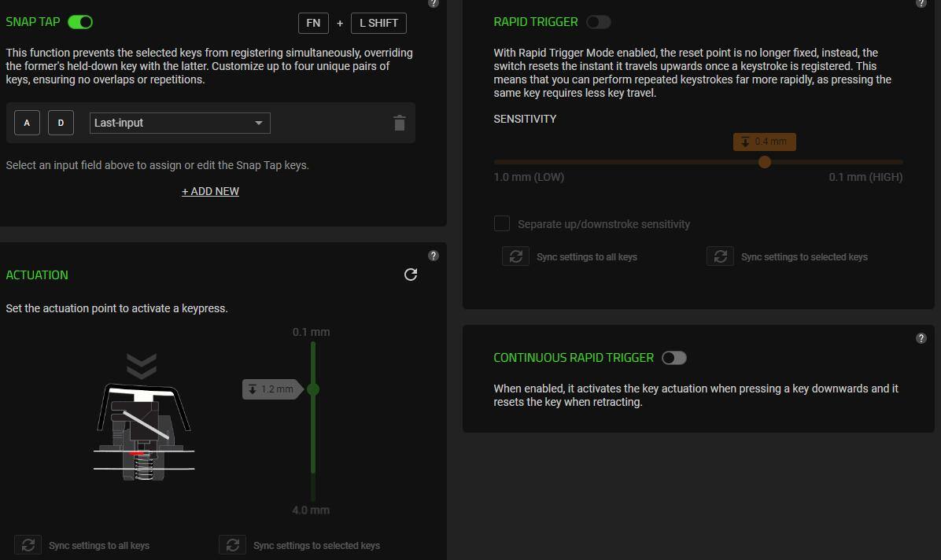
Task: Select the A key input field
Action: pyautogui.click(x=27, y=123)
